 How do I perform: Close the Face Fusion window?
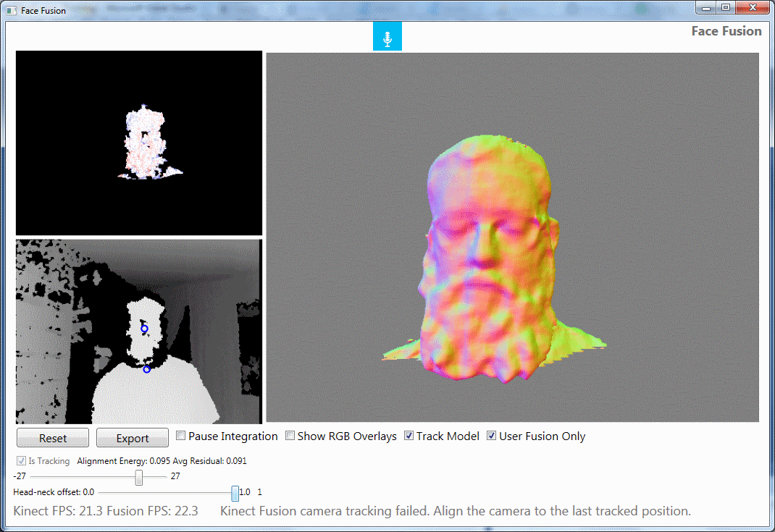pyautogui.click(x=753, y=7)
